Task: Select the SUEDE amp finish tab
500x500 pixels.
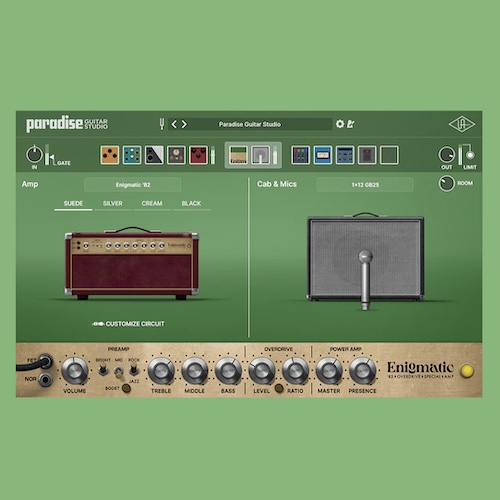Action: [73, 204]
